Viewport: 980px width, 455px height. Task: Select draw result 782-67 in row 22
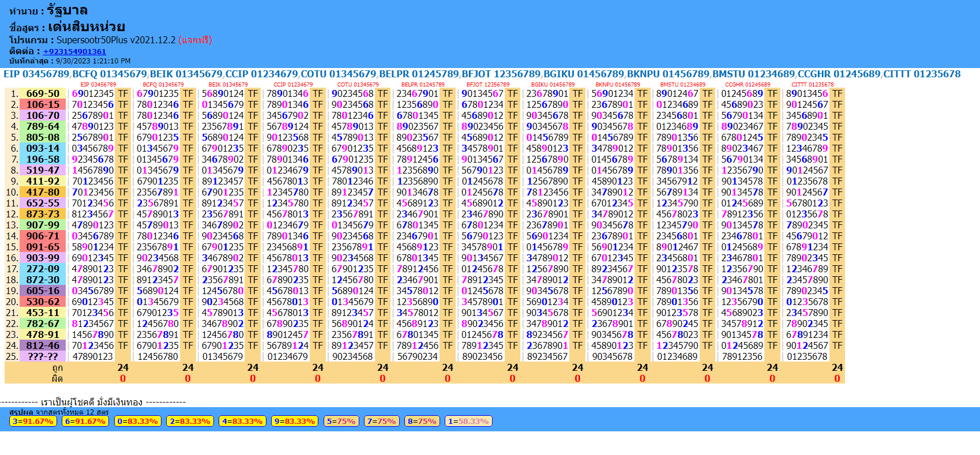tap(43, 324)
